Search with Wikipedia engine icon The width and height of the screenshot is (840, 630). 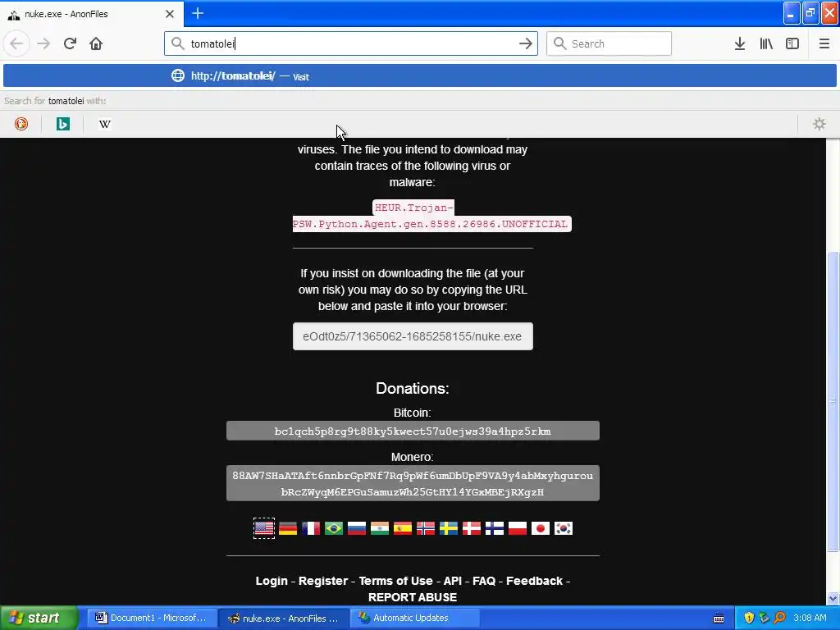(x=104, y=124)
